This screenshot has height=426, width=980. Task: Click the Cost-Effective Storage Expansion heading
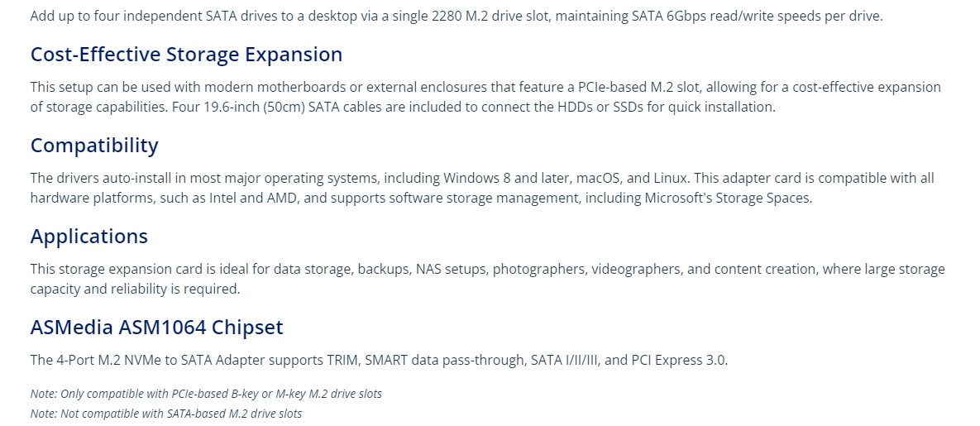(186, 55)
